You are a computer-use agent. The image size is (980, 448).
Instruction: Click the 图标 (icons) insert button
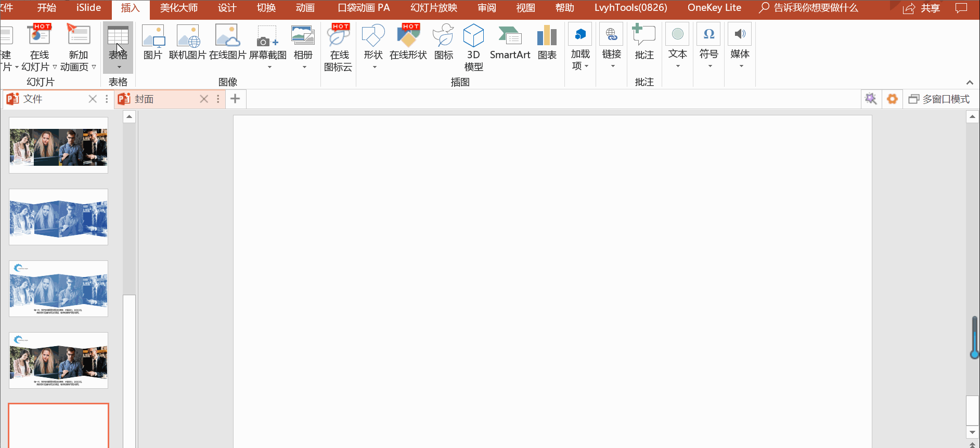[443, 43]
